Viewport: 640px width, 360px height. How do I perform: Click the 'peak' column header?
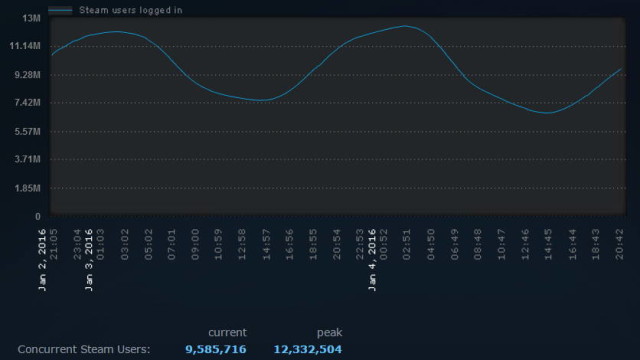pyautogui.click(x=329, y=333)
